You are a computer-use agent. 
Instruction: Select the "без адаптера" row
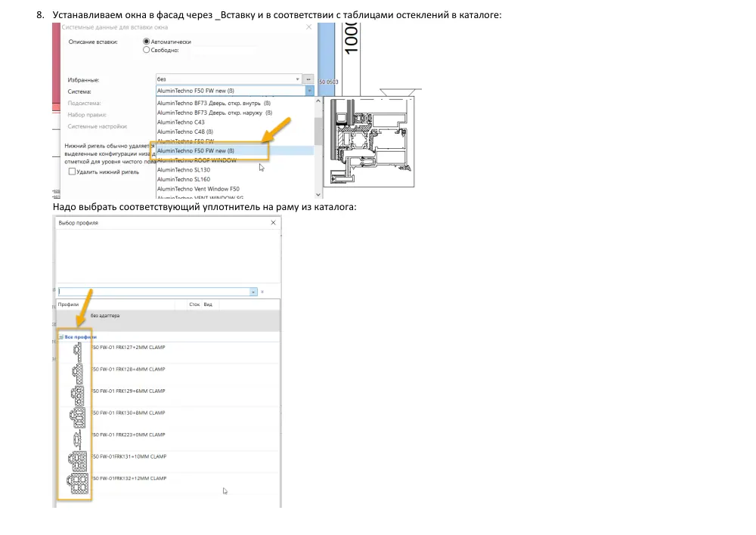[168, 320]
